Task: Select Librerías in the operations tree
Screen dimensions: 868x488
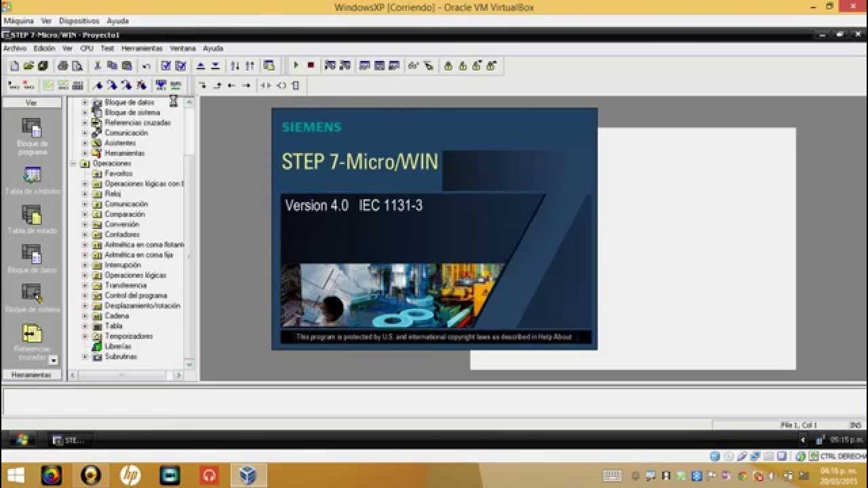Action: click(118, 346)
